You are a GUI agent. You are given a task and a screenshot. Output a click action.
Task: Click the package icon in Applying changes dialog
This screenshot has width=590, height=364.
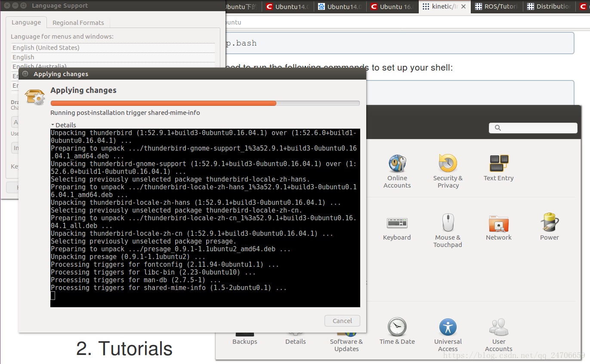[x=35, y=96]
